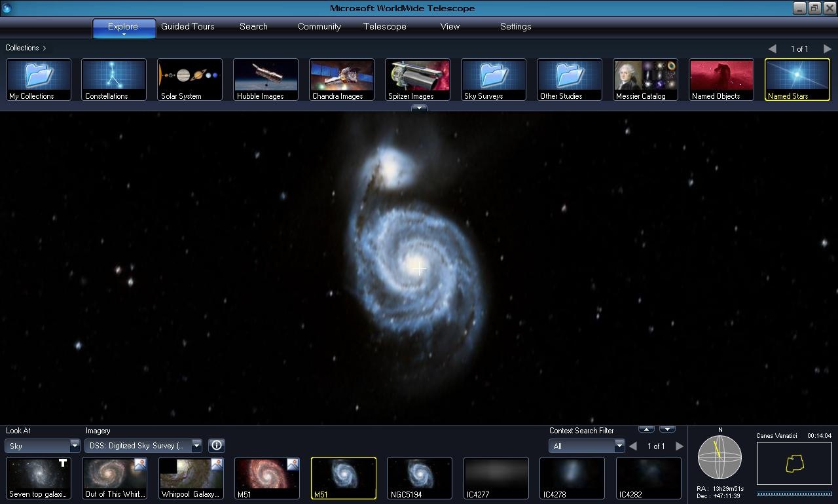Expand context panel using up arrow
838x504 pixels.
tap(646, 429)
